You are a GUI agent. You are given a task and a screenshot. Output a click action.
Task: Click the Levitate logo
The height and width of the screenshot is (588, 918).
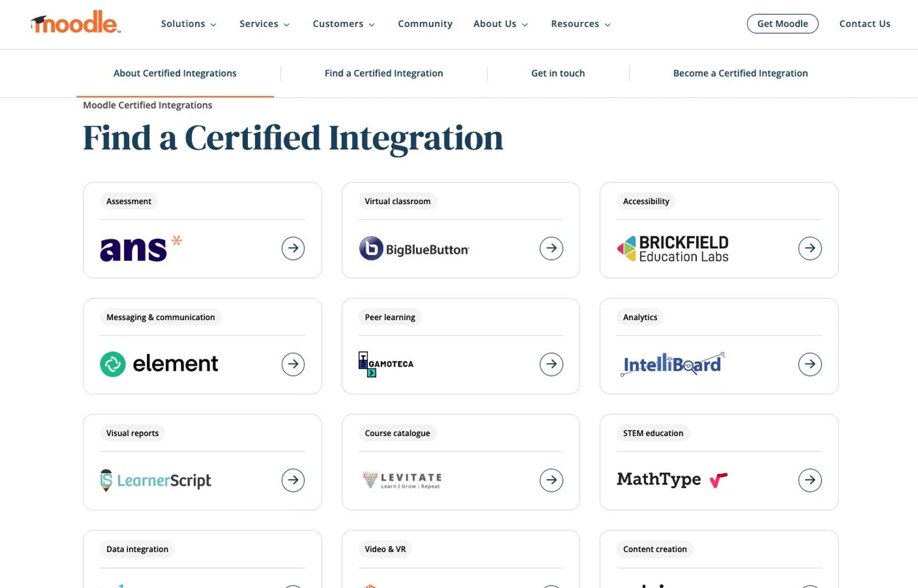[402, 480]
